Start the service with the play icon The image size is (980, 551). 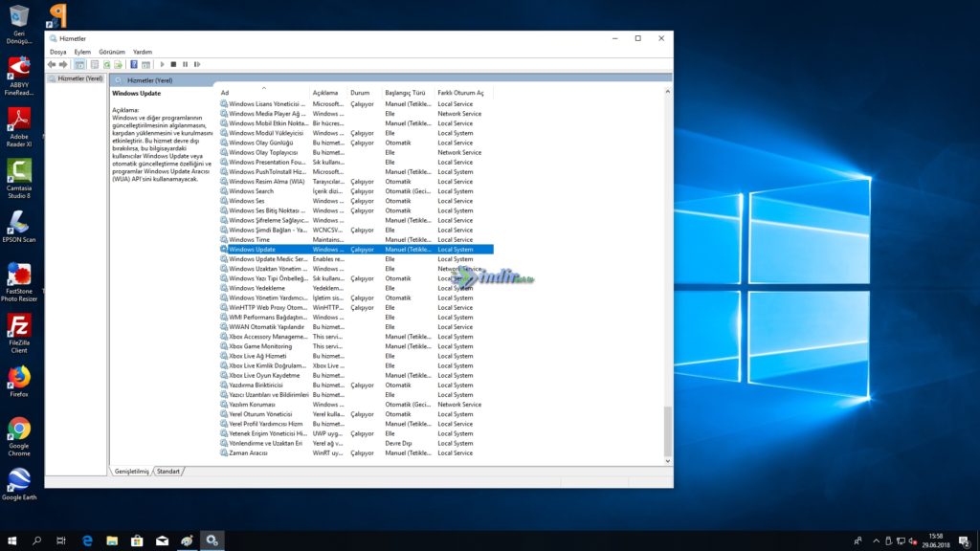click(162, 64)
